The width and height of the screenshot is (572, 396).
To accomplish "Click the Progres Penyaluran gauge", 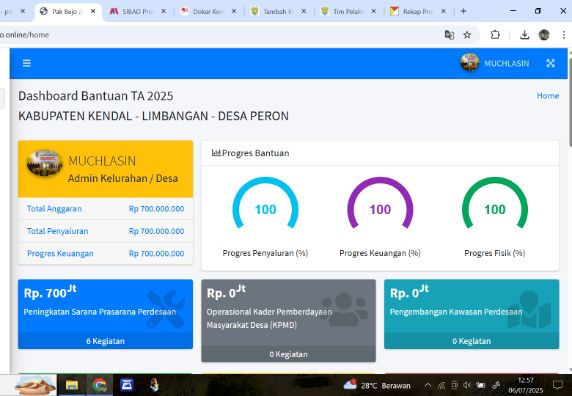I will click(x=265, y=204).
